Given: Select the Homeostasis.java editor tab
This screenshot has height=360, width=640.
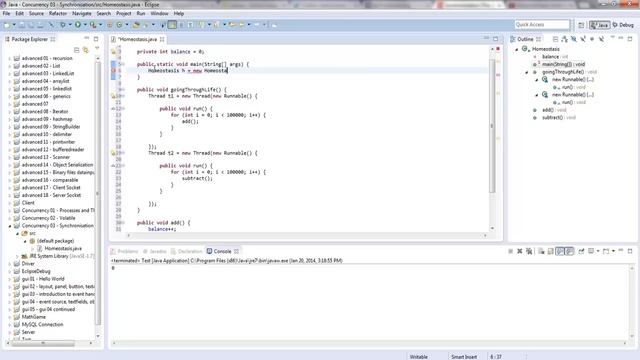Looking at the screenshot, I should [x=138, y=39].
